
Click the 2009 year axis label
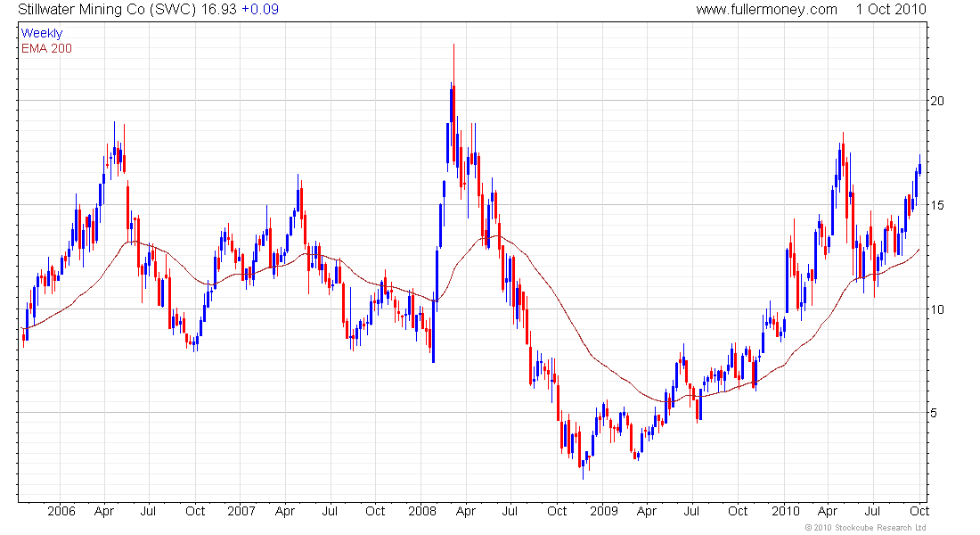604,511
